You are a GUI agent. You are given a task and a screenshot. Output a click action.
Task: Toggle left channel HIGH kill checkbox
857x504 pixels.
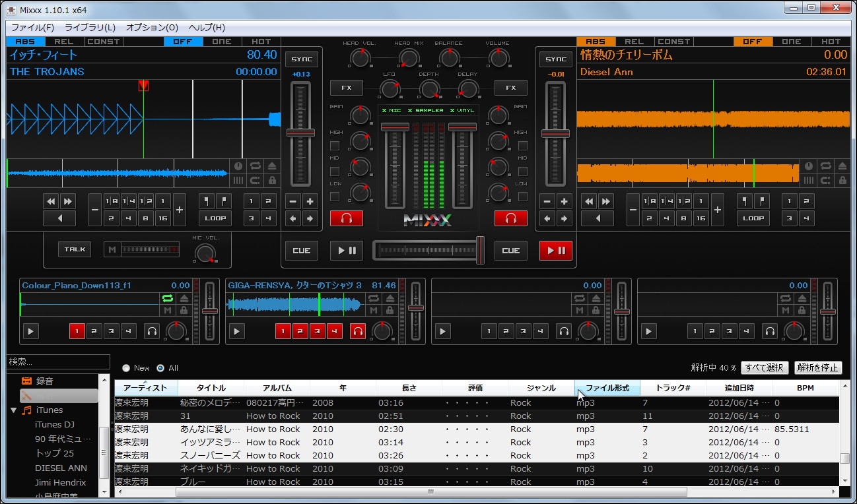335,146
